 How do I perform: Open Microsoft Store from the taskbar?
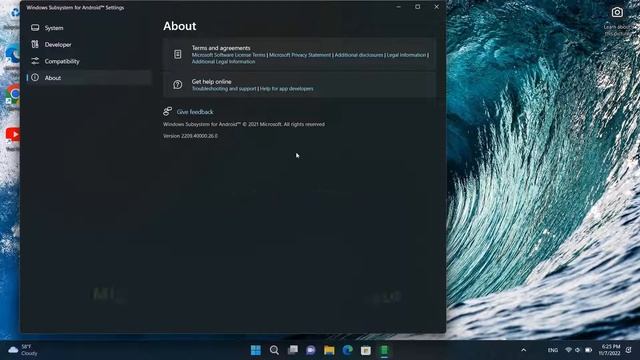pos(366,350)
